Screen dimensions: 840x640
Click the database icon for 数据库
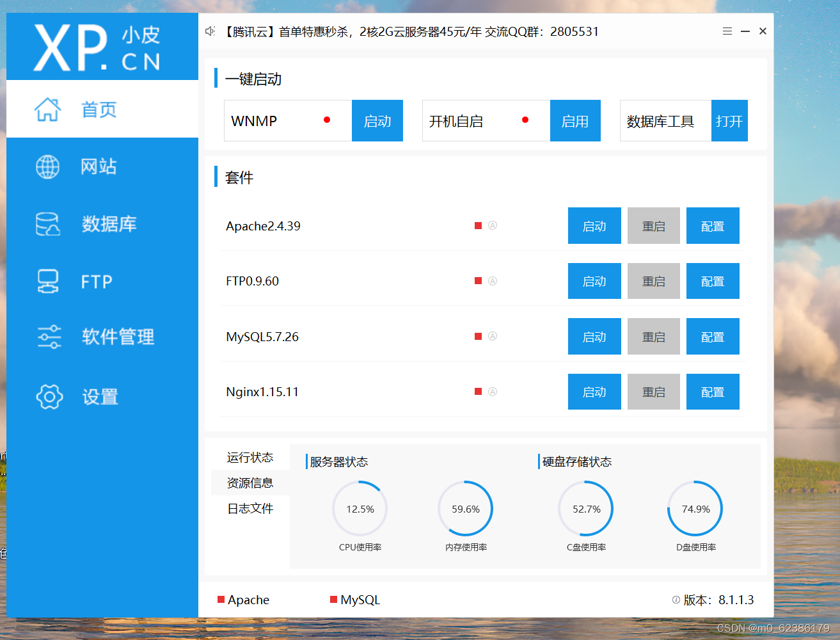tap(48, 224)
